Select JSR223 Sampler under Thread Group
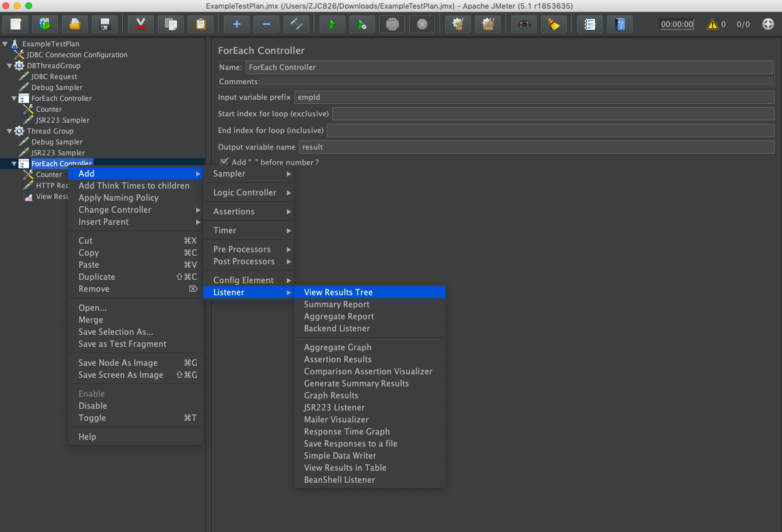Viewport: 782px width, 532px height. point(58,152)
